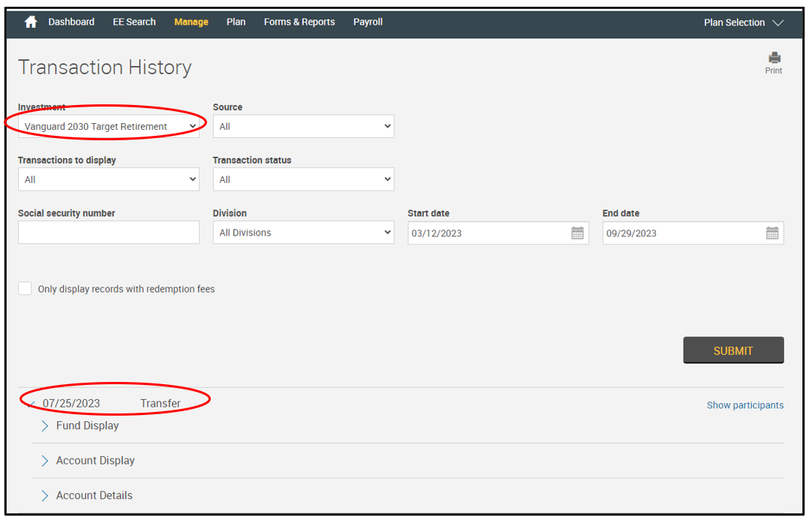Go to the EE Search menu
This screenshot has height=523, width=812.
pyautogui.click(x=134, y=23)
